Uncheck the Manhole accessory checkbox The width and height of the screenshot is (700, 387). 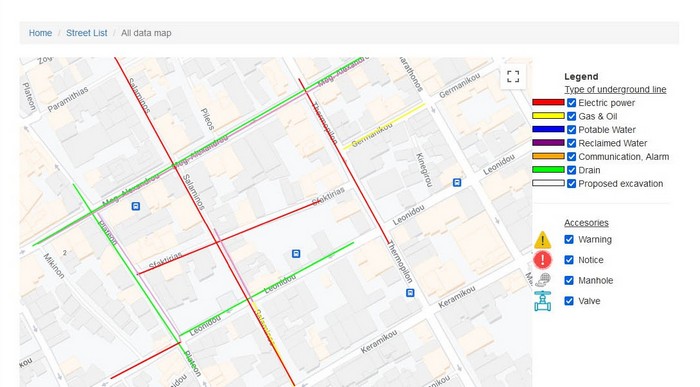click(x=569, y=280)
